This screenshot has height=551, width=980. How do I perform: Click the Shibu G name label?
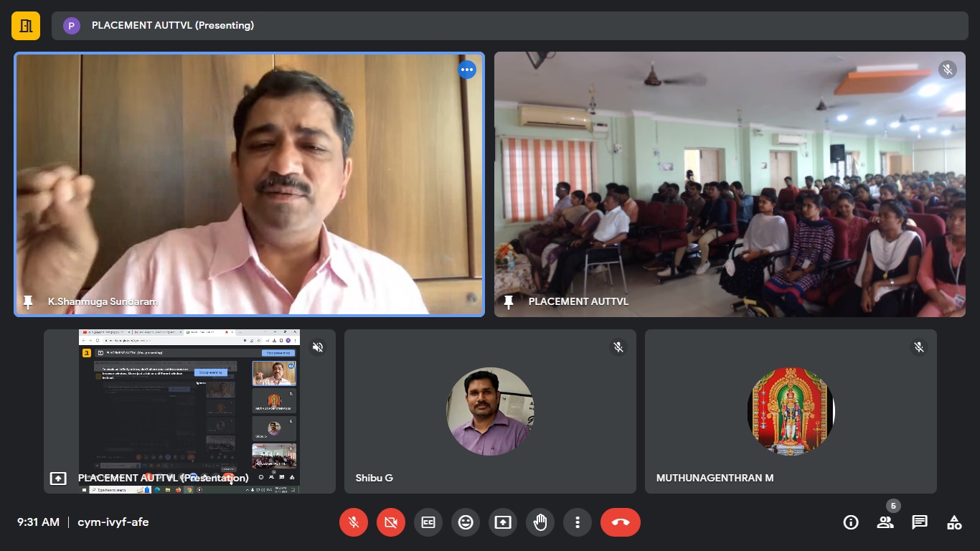pyautogui.click(x=374, y=478)
